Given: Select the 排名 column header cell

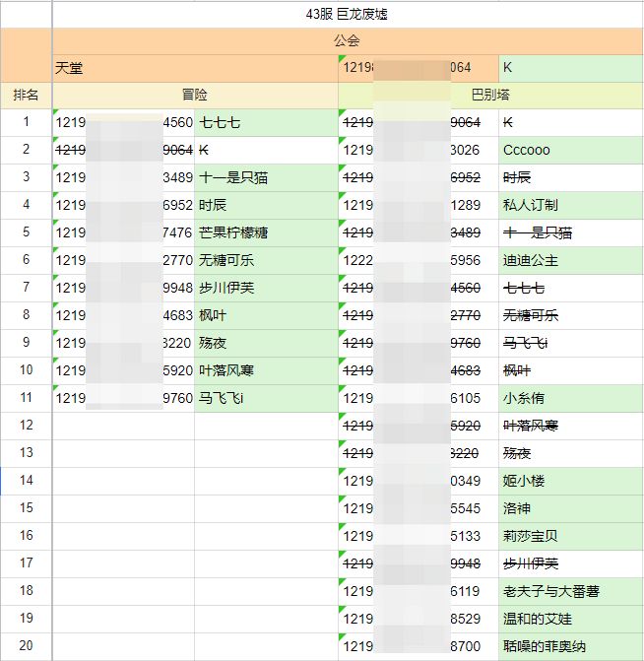Looking at the screenshot, I should click(26, 96).
